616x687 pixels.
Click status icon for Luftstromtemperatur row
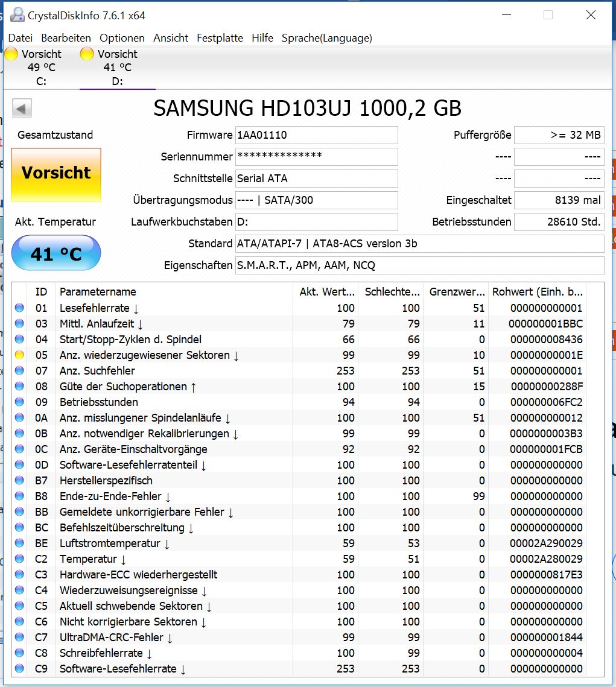19,543
